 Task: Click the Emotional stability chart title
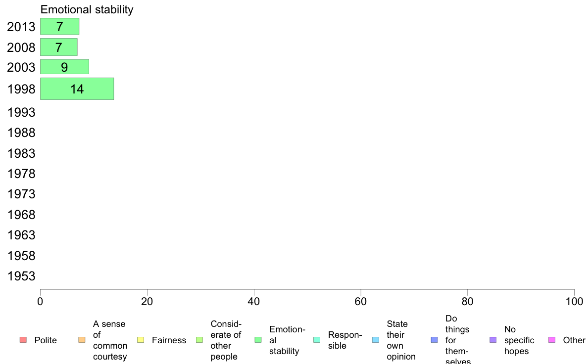87,9
